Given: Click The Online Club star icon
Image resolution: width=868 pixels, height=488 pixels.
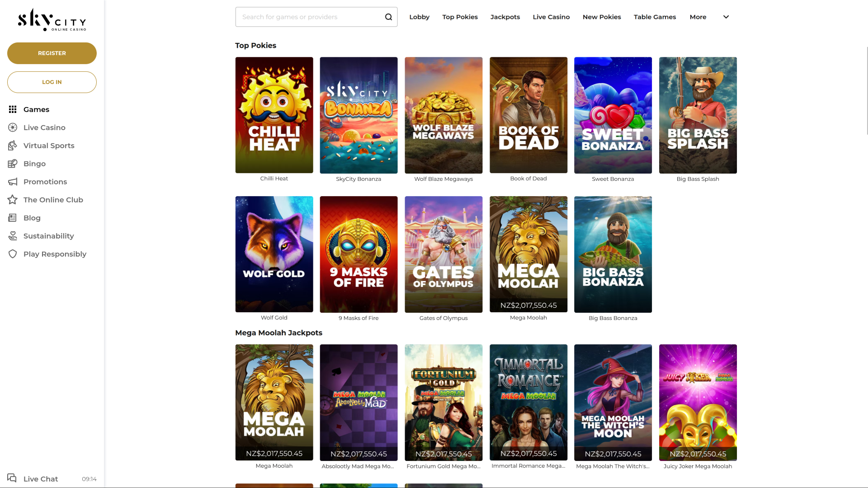Looking at the screenshot, I should pos(13,200).
